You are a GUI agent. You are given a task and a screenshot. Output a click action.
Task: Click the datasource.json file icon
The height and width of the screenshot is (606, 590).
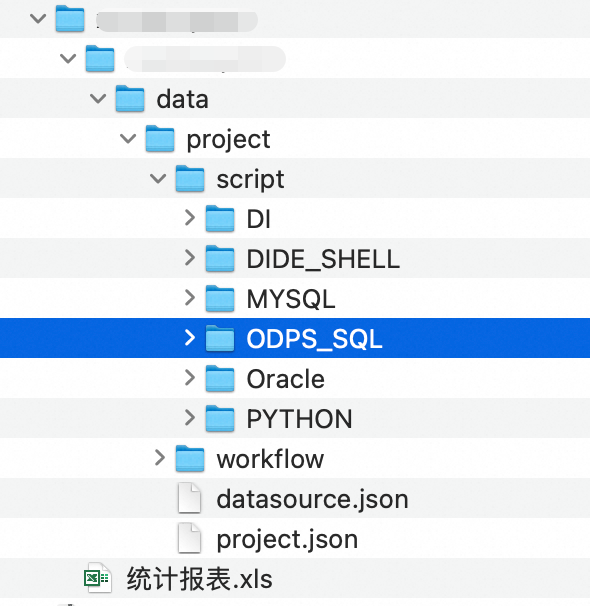tap(189, 498)
